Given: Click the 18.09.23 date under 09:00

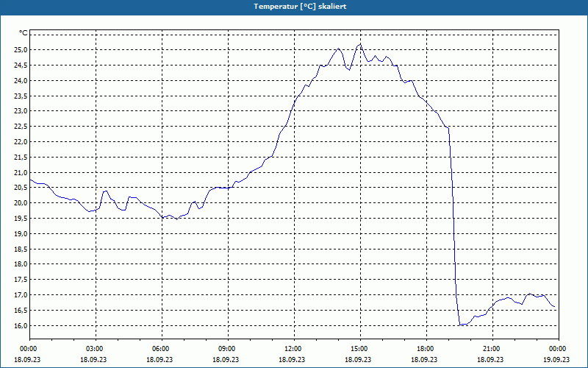Looking at the screenshot, I should point(226,359).
